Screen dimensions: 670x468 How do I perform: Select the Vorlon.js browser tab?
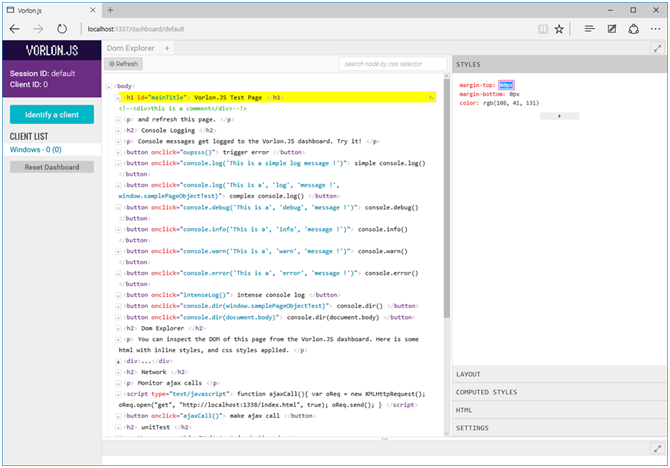point(51,10)
